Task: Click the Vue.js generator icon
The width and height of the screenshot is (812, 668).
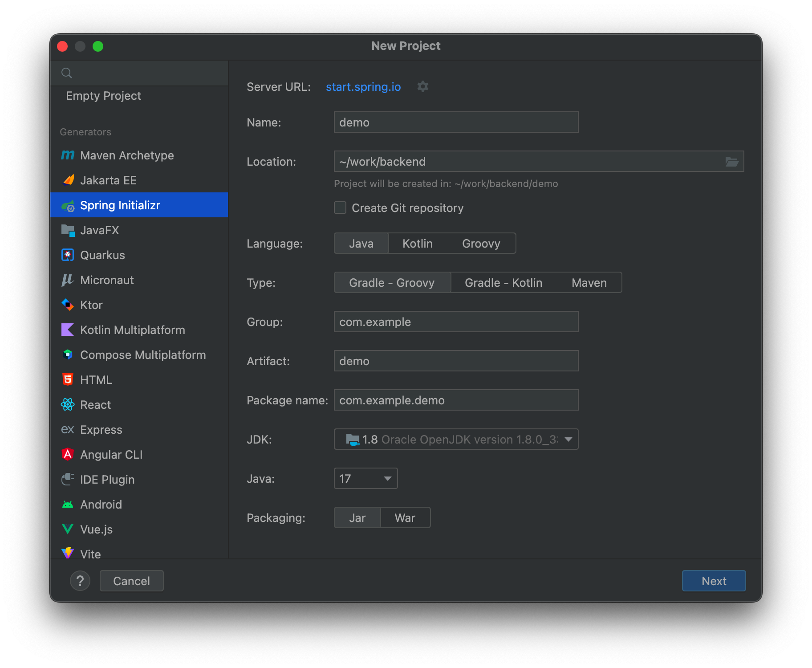Action: click(68, 530)
